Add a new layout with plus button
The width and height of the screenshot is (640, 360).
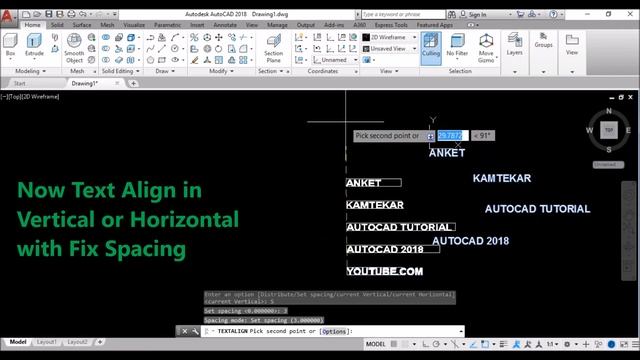pyautogui.click(x=100, y=342)
